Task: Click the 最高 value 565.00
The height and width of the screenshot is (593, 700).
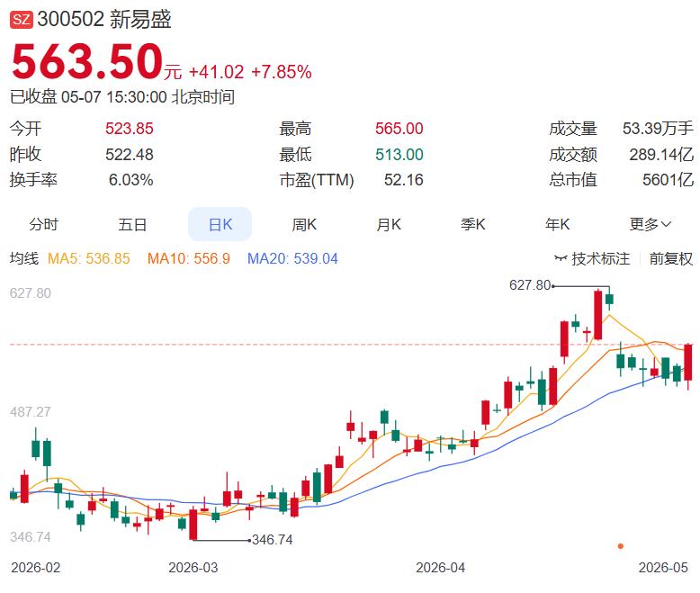Action: [399, 129]
